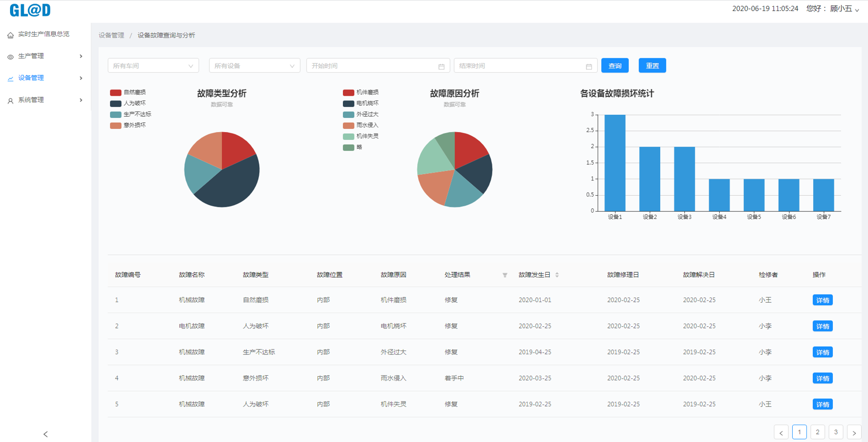Toggle 自然磨损 legend in fault type chart
Image resolution: width=868 pixels, height=442 pixels.
coord(128,93)
